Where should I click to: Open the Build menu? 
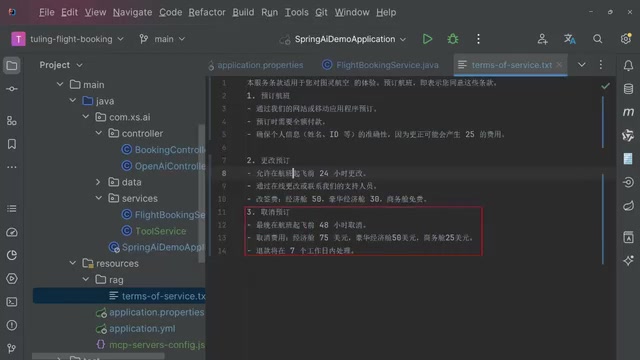coord(243,13)
